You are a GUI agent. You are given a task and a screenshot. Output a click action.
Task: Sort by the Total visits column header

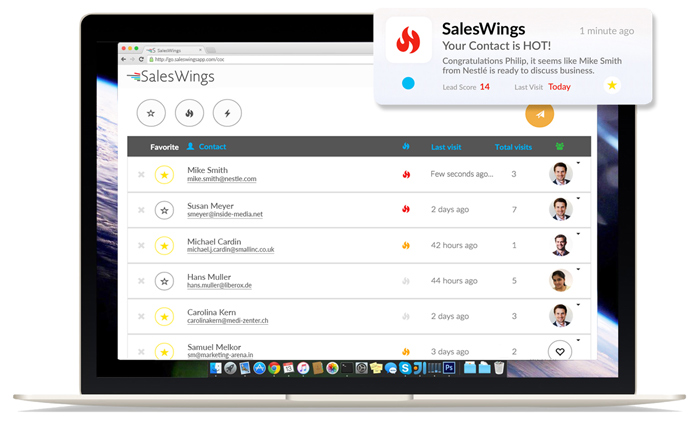(513, 147)
